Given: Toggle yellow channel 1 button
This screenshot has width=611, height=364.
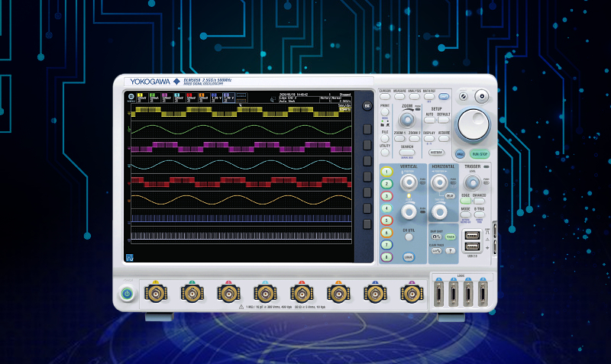Looking at the screenshot, I should [x=386, y=171].
